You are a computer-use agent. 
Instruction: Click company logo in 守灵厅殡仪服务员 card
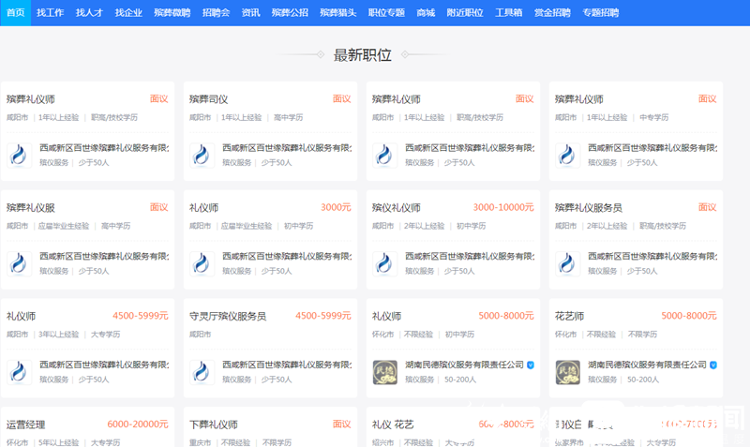click(201, 372)
